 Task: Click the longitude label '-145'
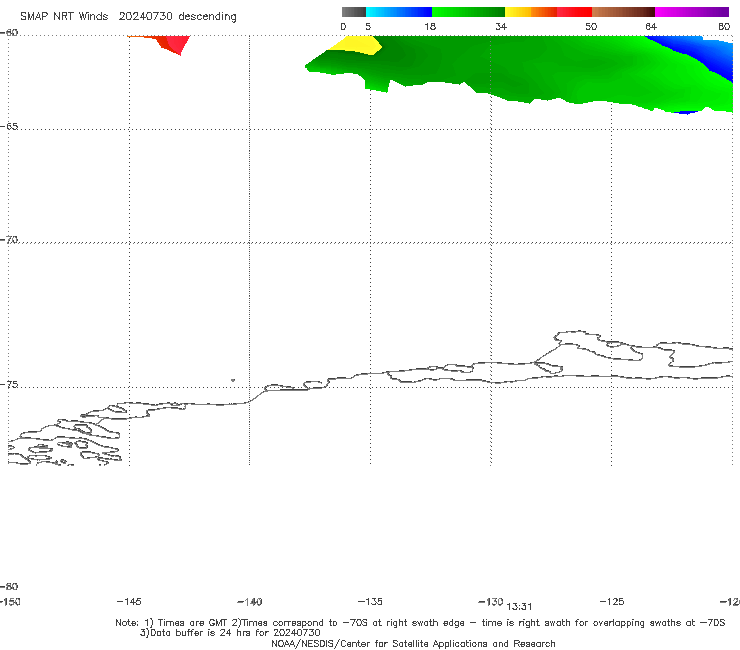tap(129, 601)
